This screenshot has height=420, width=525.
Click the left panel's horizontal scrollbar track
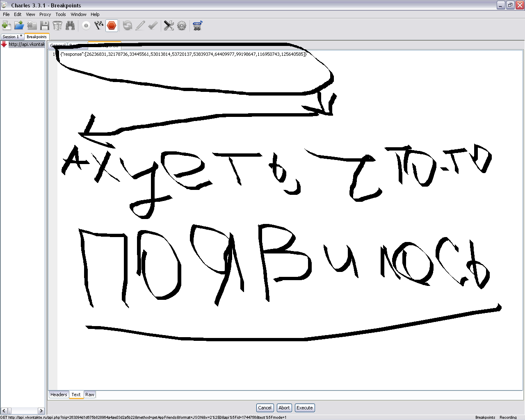tap(23, 411)
